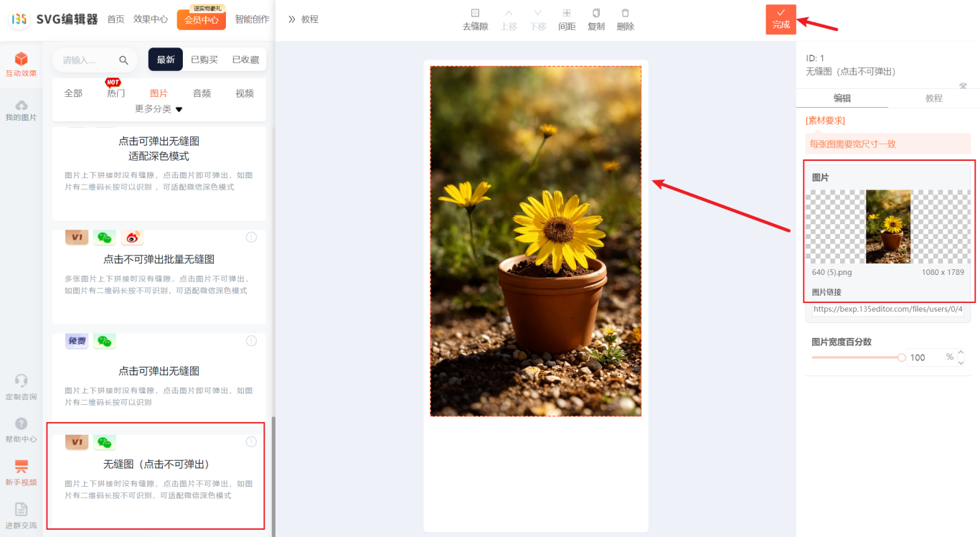980x537 pixels.
Task: Expand the 更多分类 dropdown
Action: point(159,109)
